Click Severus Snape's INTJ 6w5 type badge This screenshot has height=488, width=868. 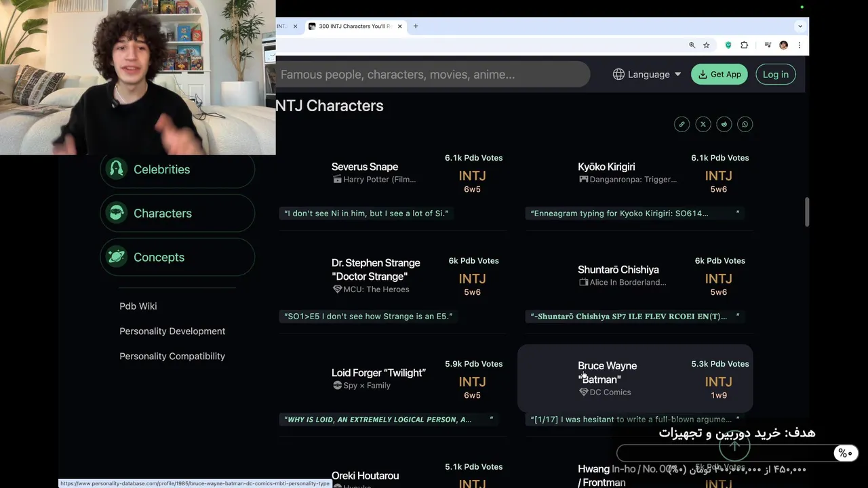473,181
